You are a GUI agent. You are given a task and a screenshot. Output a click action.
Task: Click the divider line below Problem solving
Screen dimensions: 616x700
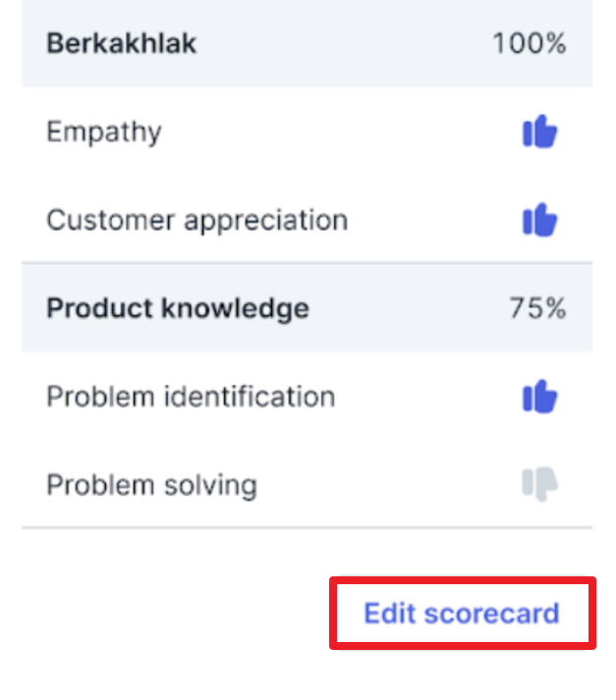pyautogui.click(x=307, y=527)
